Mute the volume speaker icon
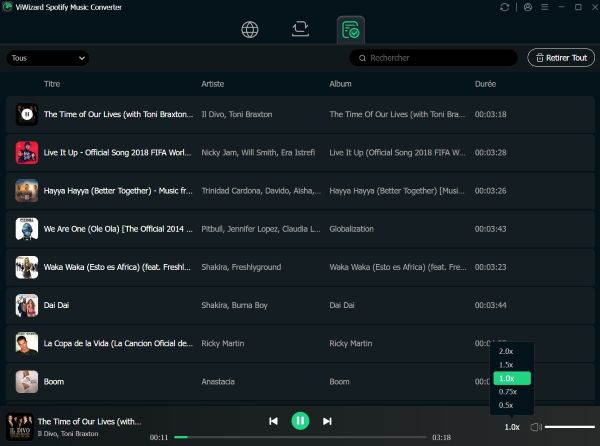The image size is (600, 446). point(536,427)
